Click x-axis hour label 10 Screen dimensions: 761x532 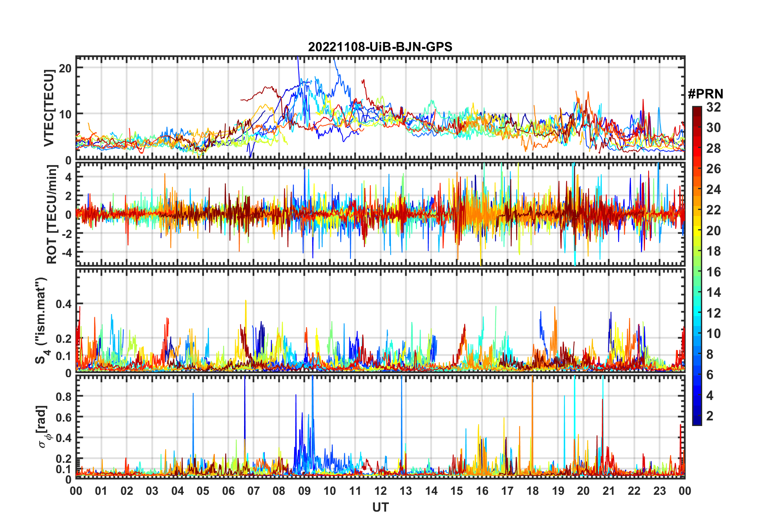point(330,491)
